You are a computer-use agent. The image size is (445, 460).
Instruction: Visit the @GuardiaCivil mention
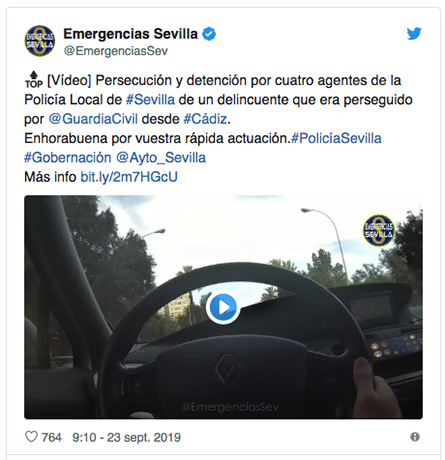point(93,119)
